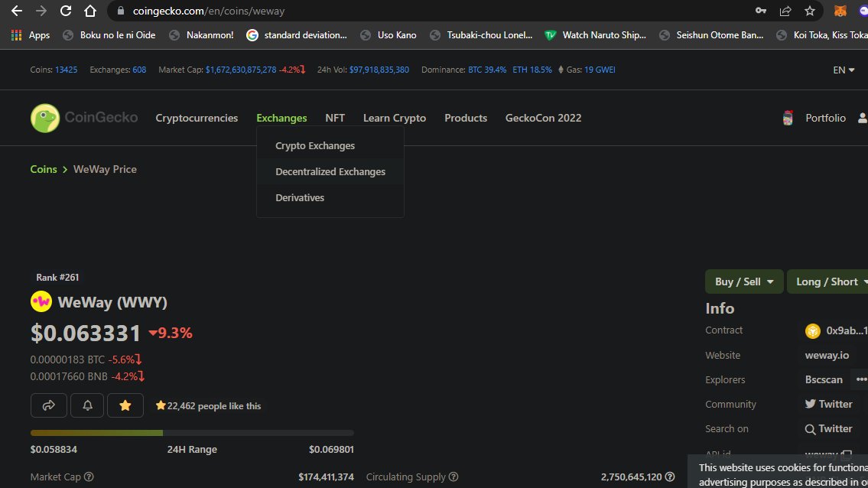868x488 pixels.
Task: Click the market cap value $1,672,630,875,278
Action: tap(241, 70)
